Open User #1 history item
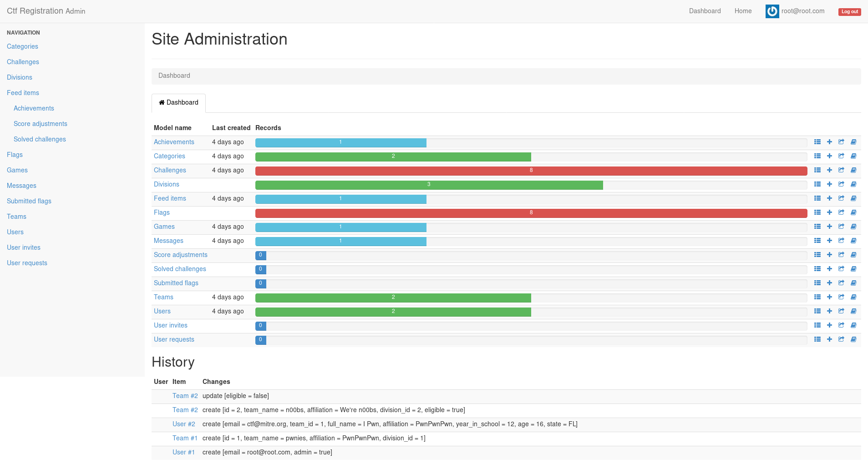 183,452
